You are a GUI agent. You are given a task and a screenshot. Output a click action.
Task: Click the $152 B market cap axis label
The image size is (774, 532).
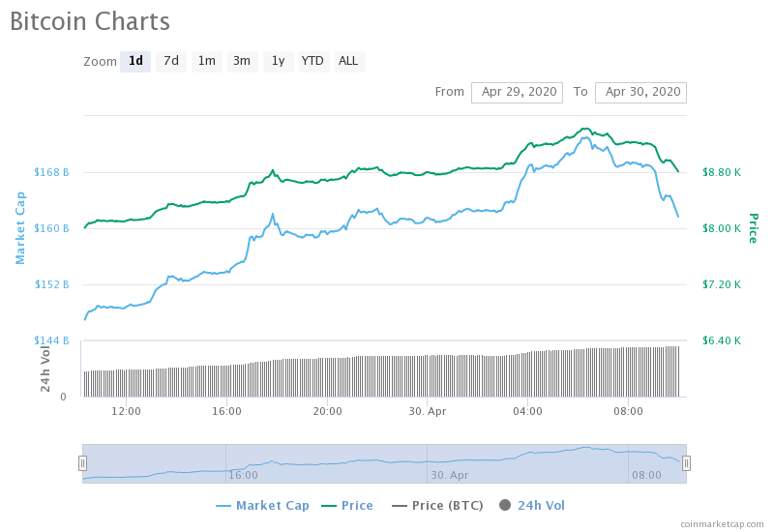[51, 284]
